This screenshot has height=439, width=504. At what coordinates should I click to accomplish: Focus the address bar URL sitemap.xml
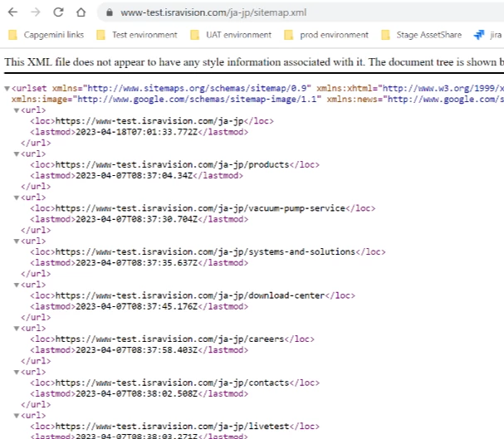213,12
